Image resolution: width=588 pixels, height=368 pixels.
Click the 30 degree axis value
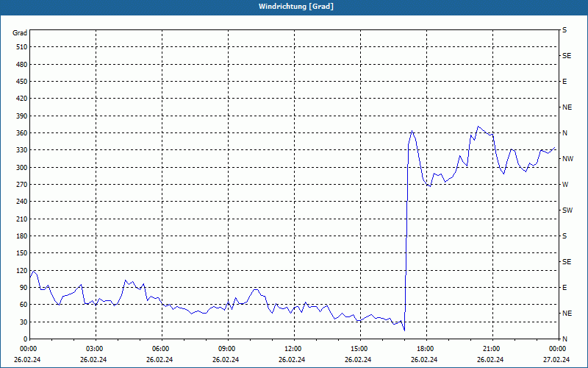pos(24,322)
